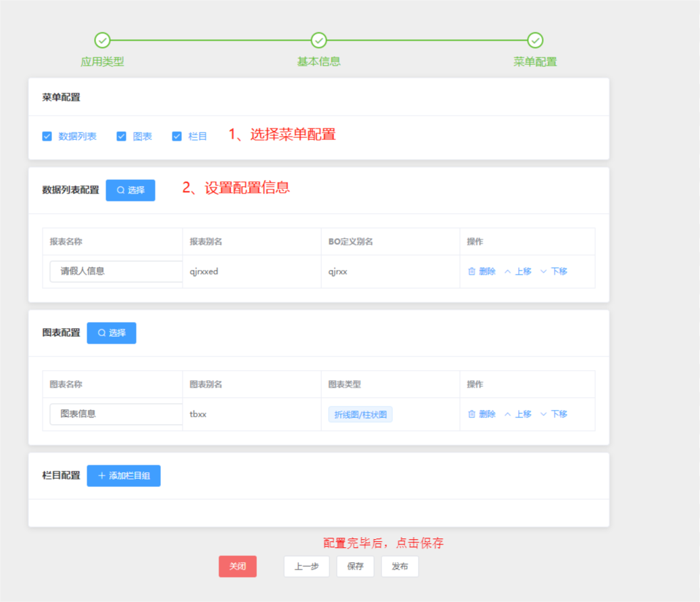Click down-arrow 下移 icon in chart row

pos(543,414)
